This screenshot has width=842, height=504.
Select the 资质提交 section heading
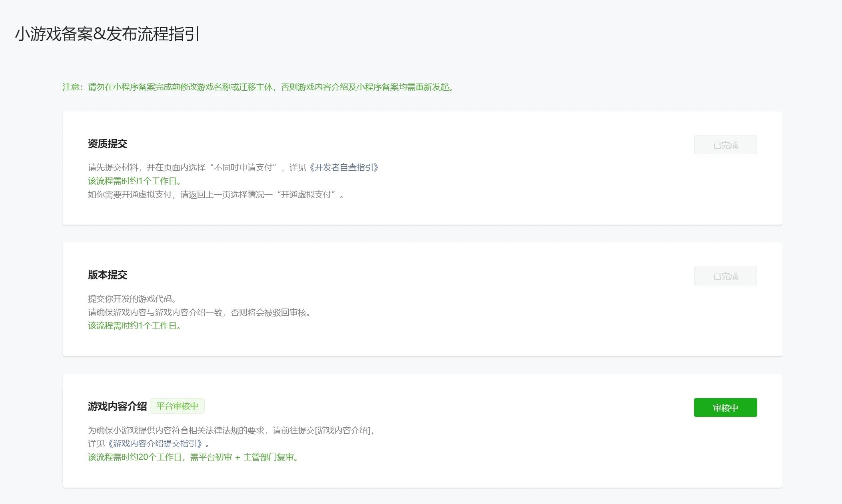pyautogui.click(x=108, y=144)
